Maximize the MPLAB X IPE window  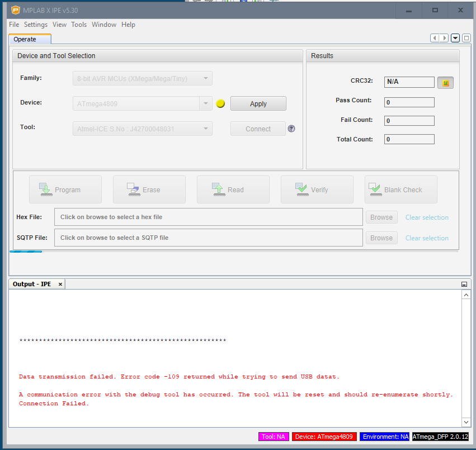tap(435, 11)
